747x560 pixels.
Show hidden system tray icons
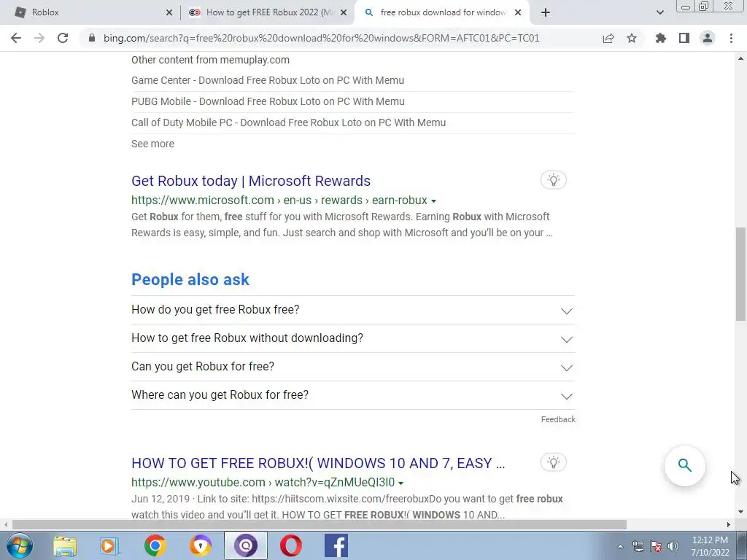(620, 547)
